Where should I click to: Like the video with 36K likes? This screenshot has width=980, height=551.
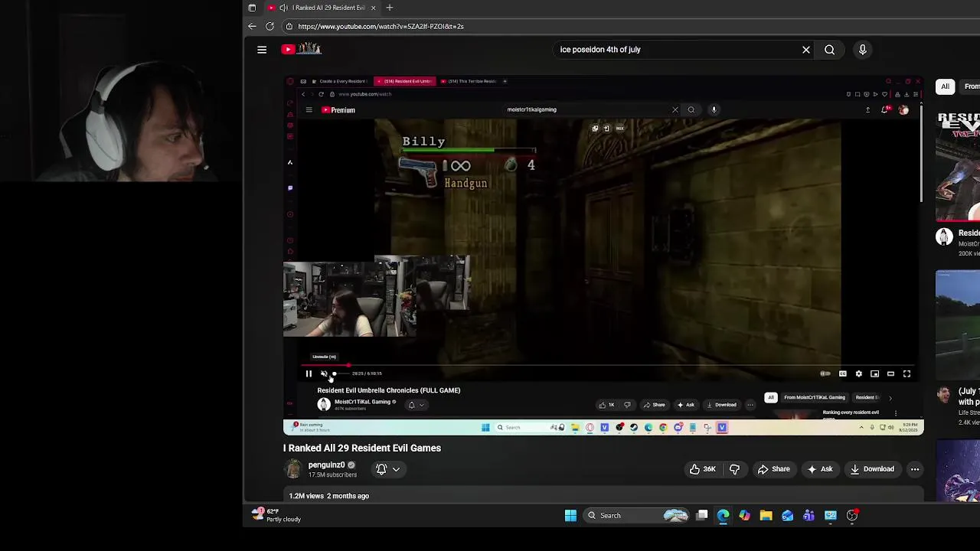pyautogui.click(x=704, y=469)
